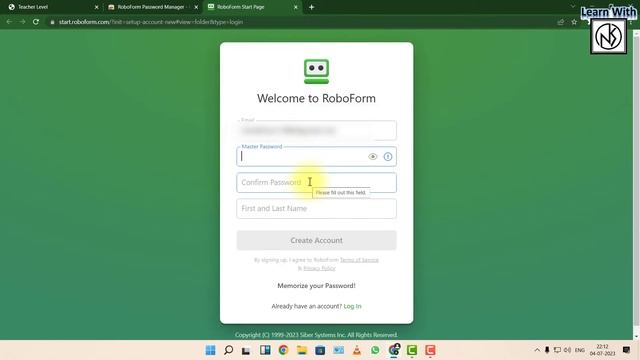Launch Chrome from the taskbar

pos(283,350)
